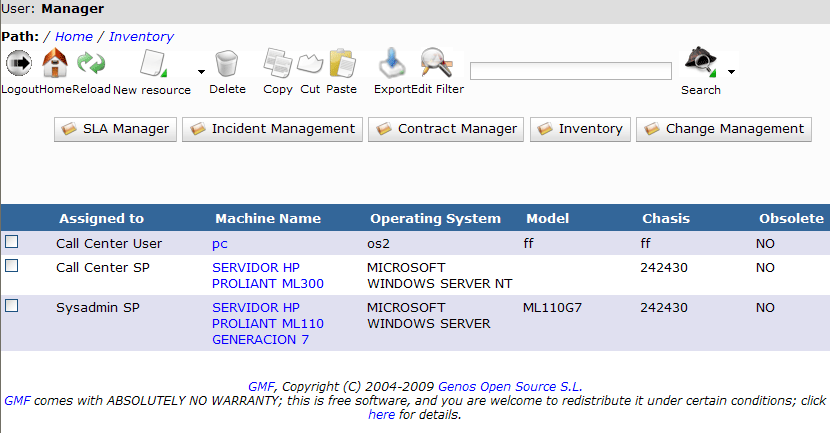Select the 'Sysadmin SP' cell

(x=98, y=308)
